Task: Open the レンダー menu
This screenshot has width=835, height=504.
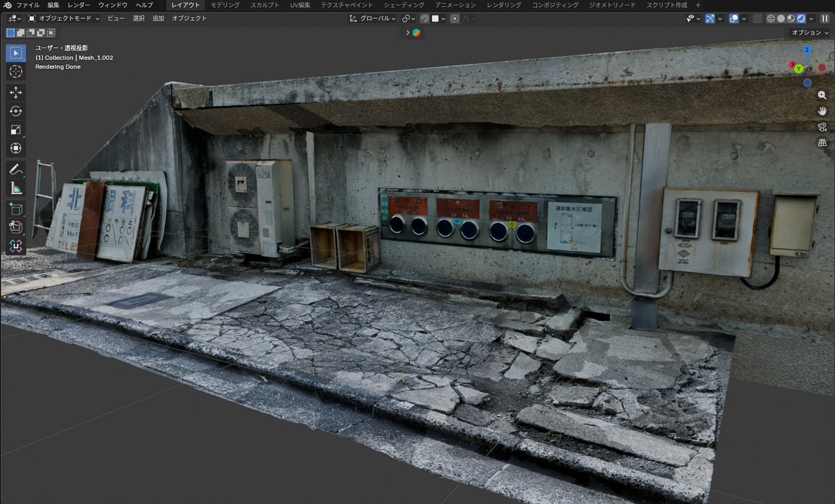Action: click(x=79, y=5)
